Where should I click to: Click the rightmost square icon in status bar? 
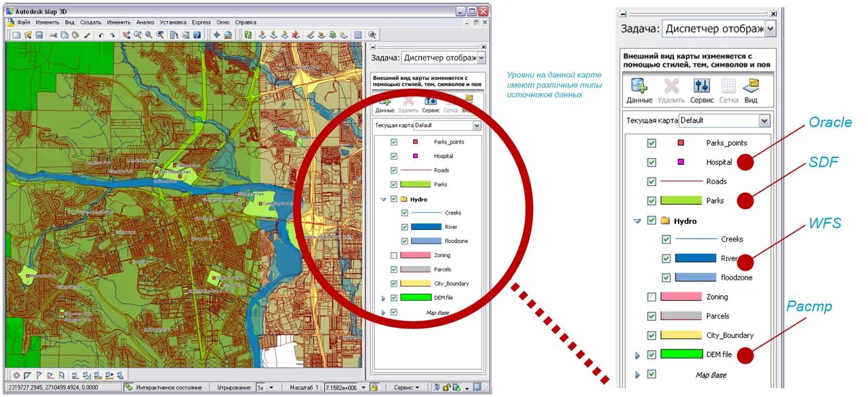click(477, 387)
